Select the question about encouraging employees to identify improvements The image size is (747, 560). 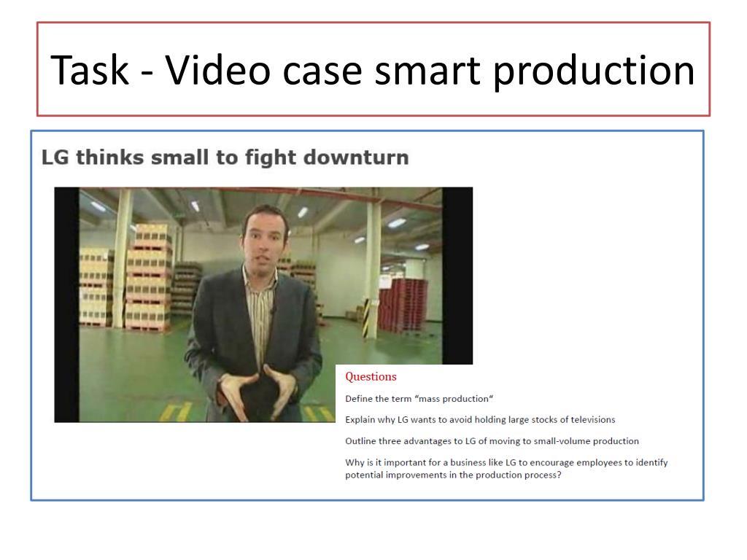506,469
